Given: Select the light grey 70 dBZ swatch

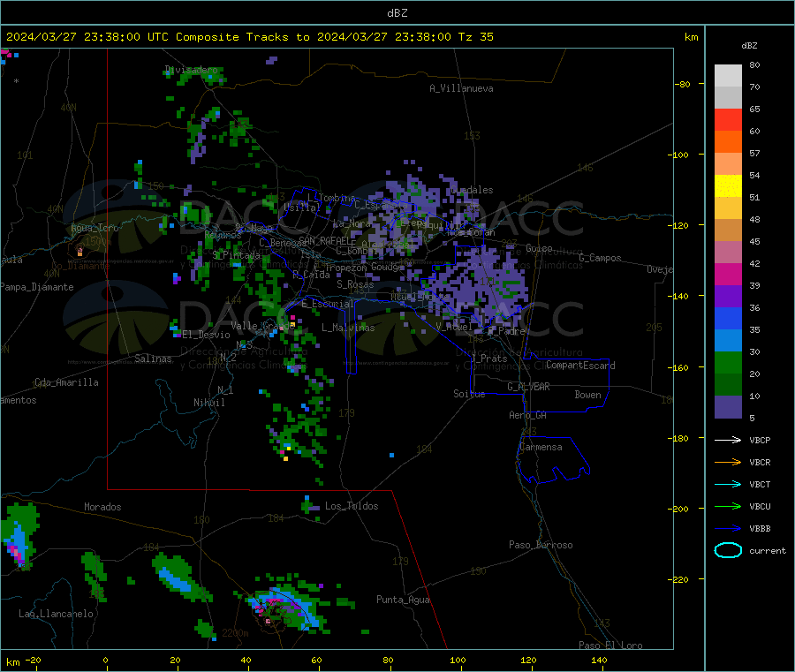Looking at the screenshot, I should [x=728, y=76].
